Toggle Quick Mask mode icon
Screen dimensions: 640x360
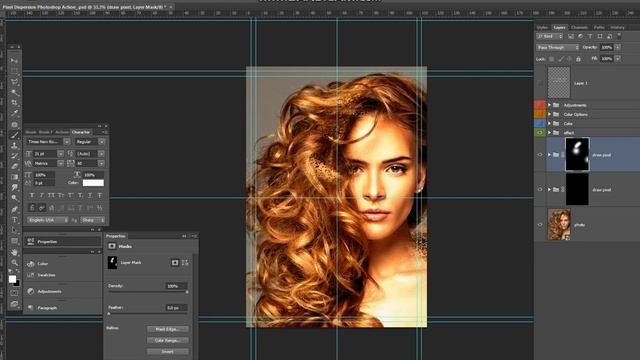click(14, 293)
